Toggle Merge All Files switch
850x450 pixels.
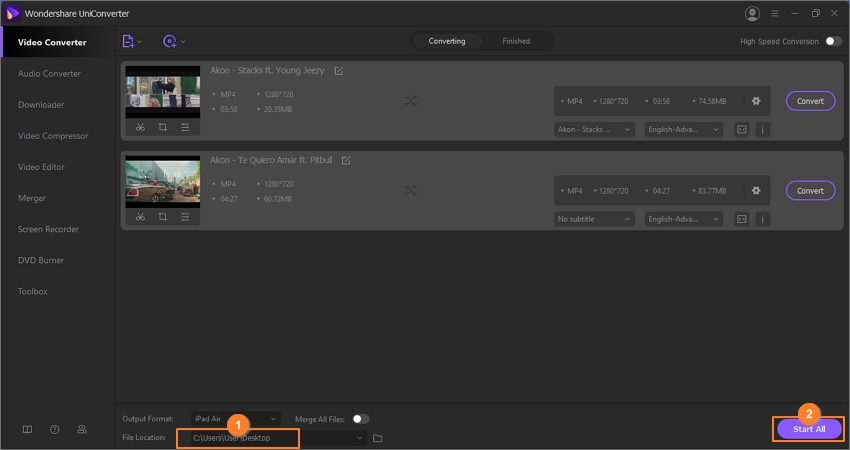(360, 419)
